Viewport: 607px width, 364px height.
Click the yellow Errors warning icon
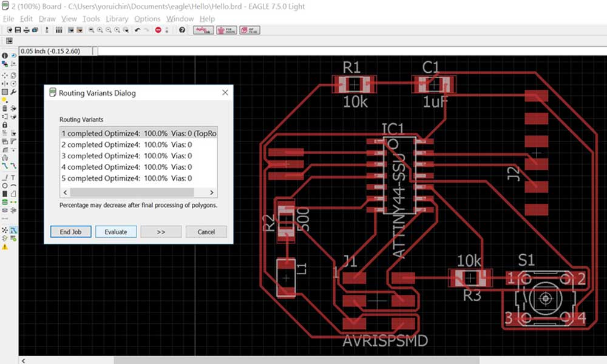(x=5, y=246)
